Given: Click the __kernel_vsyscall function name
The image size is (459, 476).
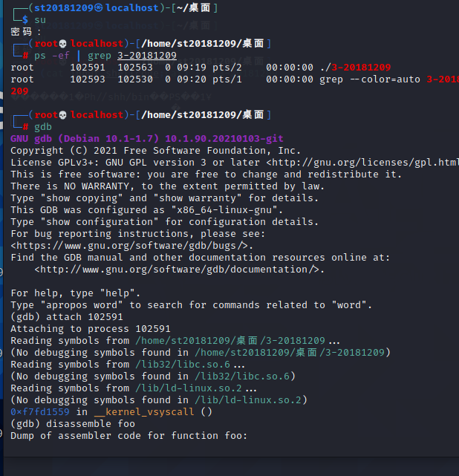Looking at the screenshot, I should click(x=144, y=412).
